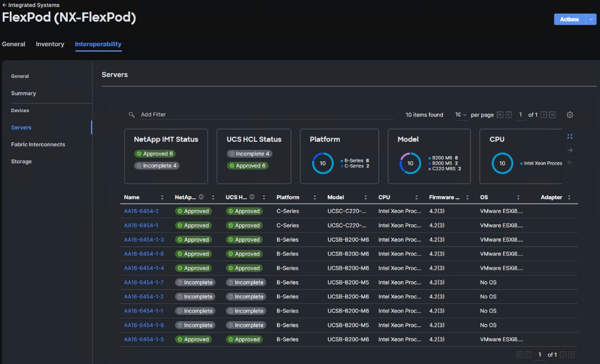Switch to the Inventory tab
The height and width of the screenshot is (364, 600).
click(50, 44)
